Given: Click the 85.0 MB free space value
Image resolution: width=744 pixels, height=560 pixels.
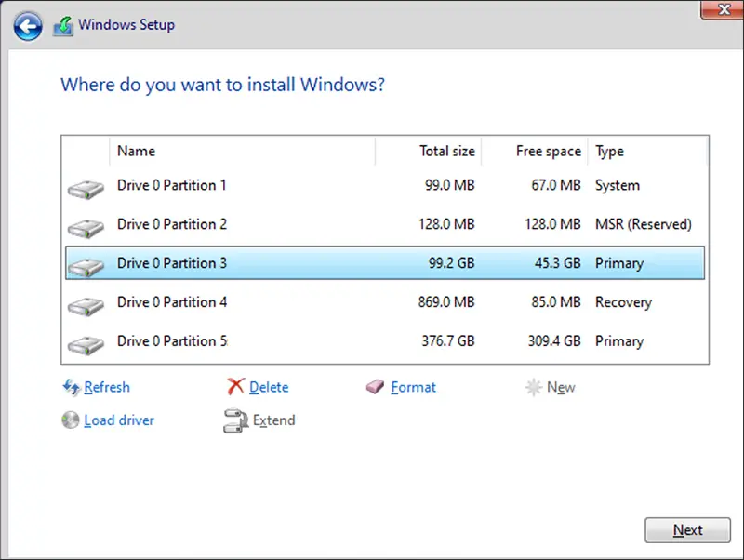Looking at the screenshot, I should click(x=556, y=301).
